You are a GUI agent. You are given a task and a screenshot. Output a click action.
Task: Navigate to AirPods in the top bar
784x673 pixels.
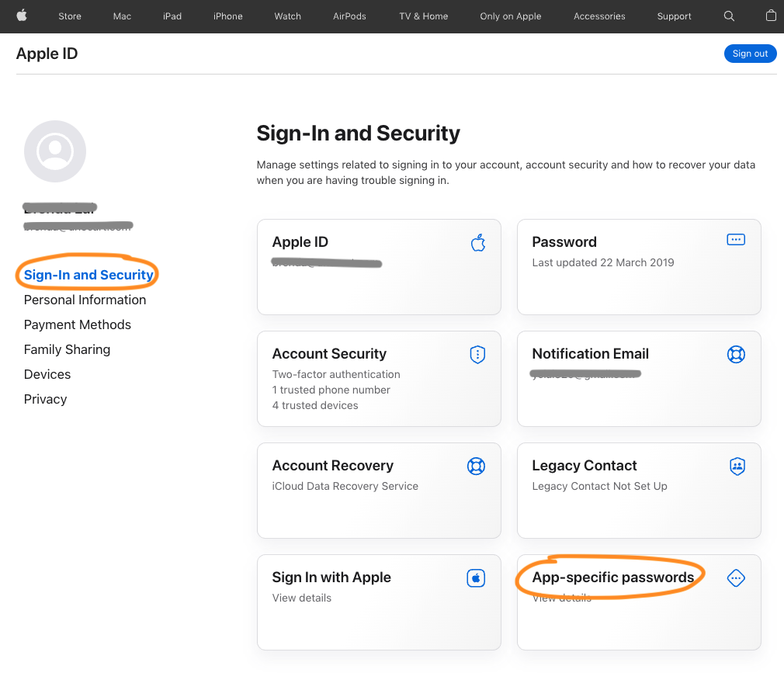point(349,16)
